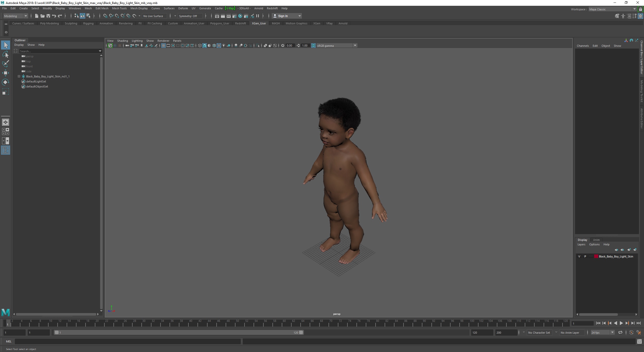Pause viewport display with pause icon
The width and height of the screenshot is (644, 352).
pyautogui.click(x=258, y=16)
